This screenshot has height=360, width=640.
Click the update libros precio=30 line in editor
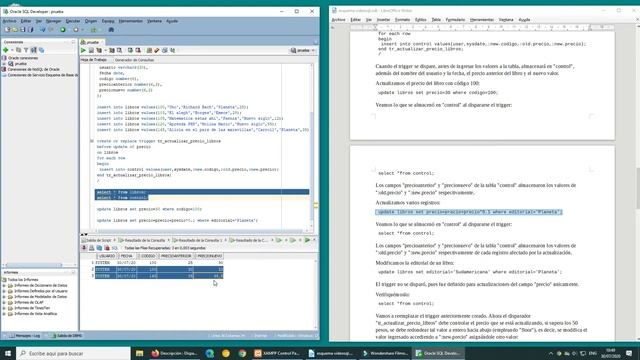click(149, 209)
